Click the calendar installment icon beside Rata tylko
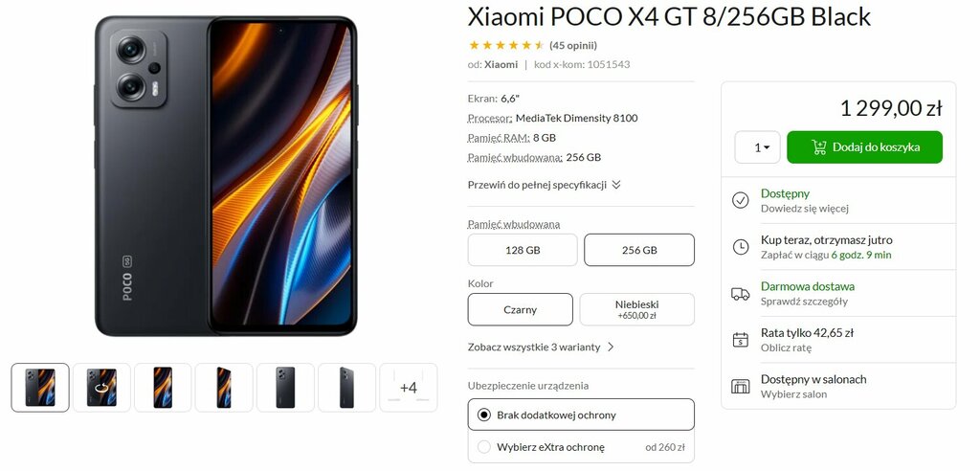 pos(740,340)
